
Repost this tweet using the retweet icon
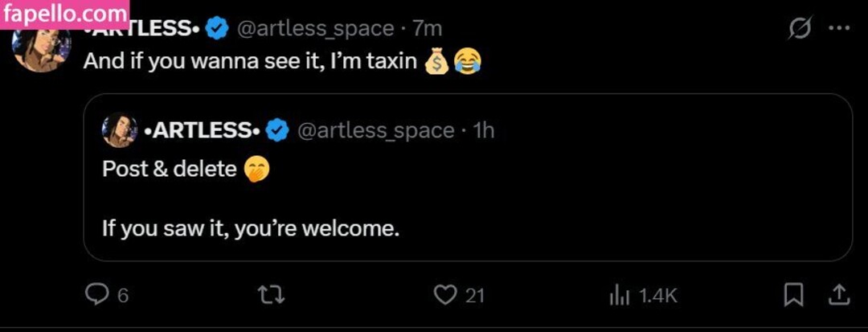(272, 295)
